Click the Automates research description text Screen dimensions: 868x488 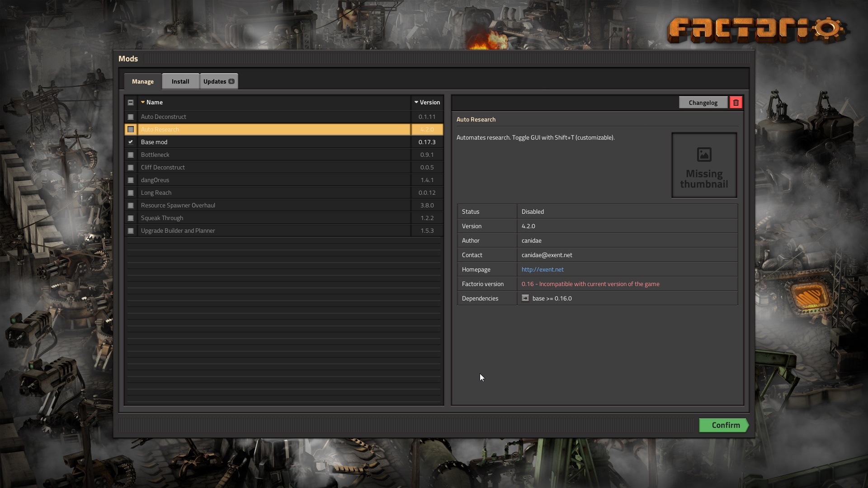click(536, 137)
